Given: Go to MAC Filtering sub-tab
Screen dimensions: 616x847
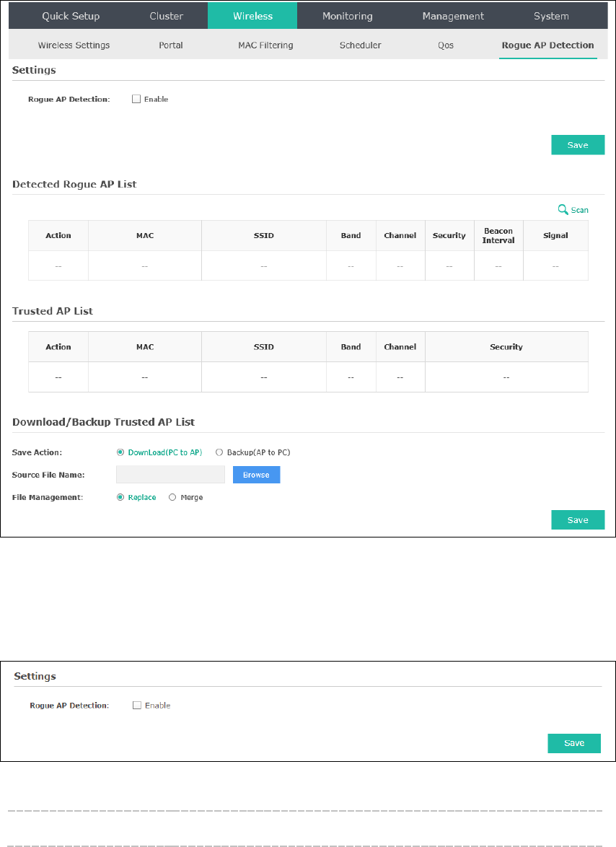Looking at the screenshot, I should tap(265, 45).
